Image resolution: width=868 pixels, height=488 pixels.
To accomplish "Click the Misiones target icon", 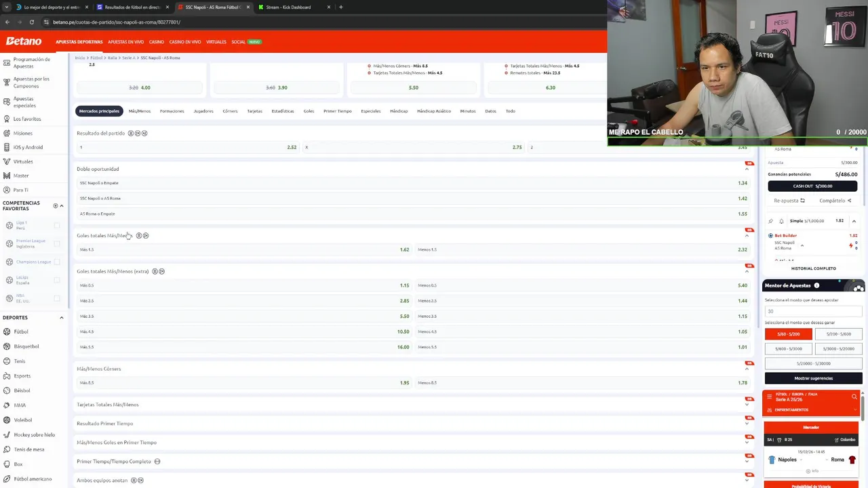I will [x=7, y=133].
